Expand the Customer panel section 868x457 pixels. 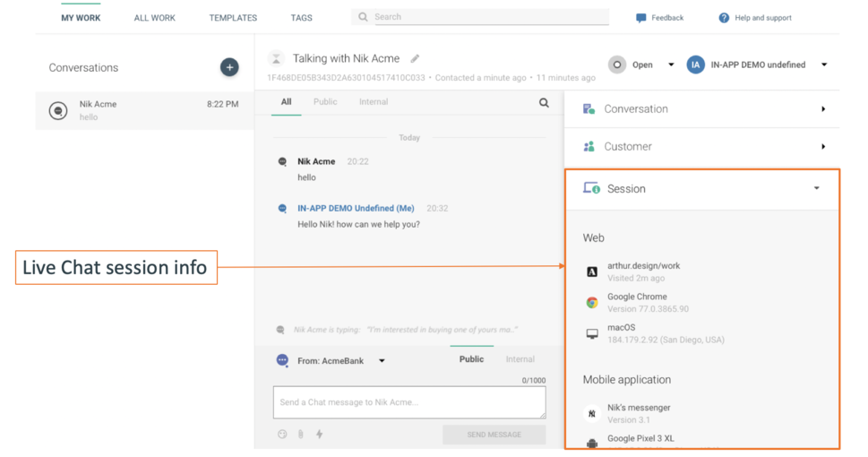[x=822, y=147]
